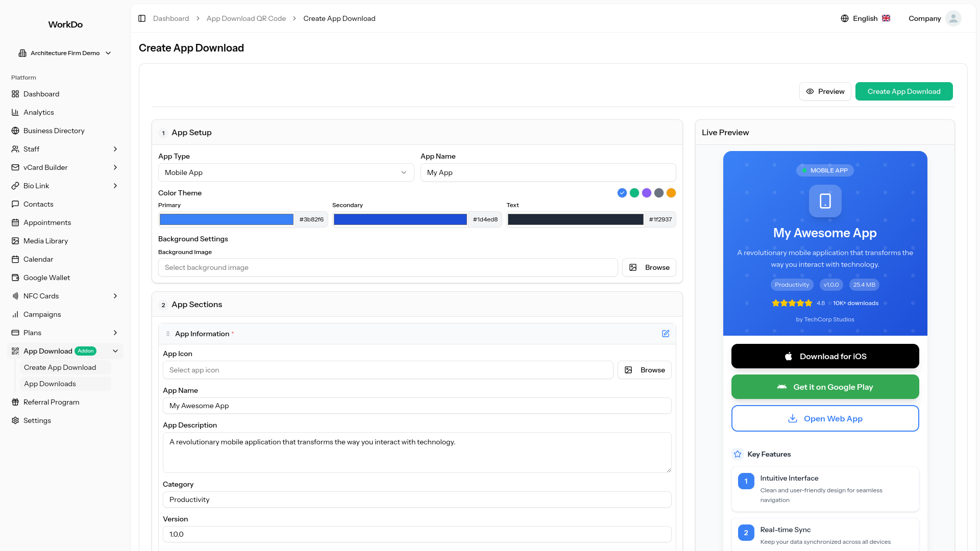Open the App Type dropdown
This screenshot has height=551, width=980.
click(x=286, y=172)
